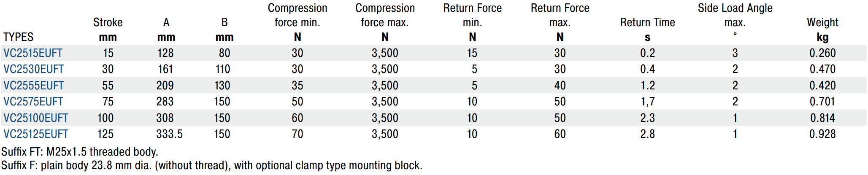Open the VC2515EUFT product link
Screen dimensions: 868x175
[x=33, y=53]
